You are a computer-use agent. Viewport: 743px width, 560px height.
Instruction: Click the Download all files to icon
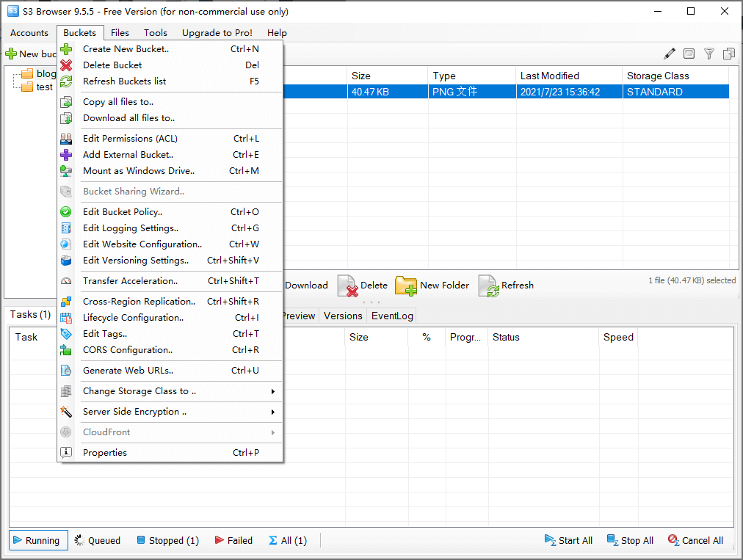[66, 118]
